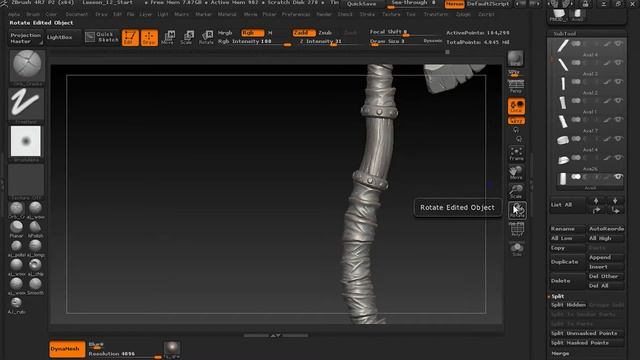Open the Material menu

point(227,14)
